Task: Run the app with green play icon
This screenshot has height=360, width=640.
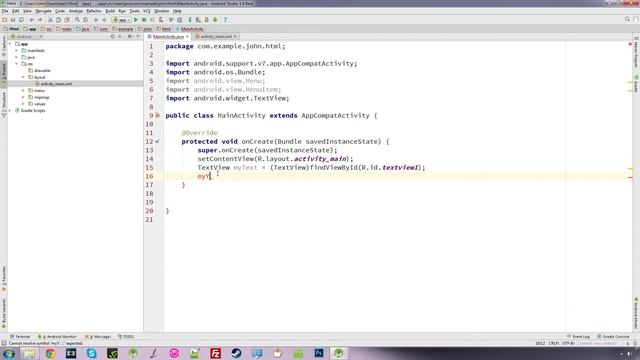Action: pyautogui.click(x=136, y=20)
